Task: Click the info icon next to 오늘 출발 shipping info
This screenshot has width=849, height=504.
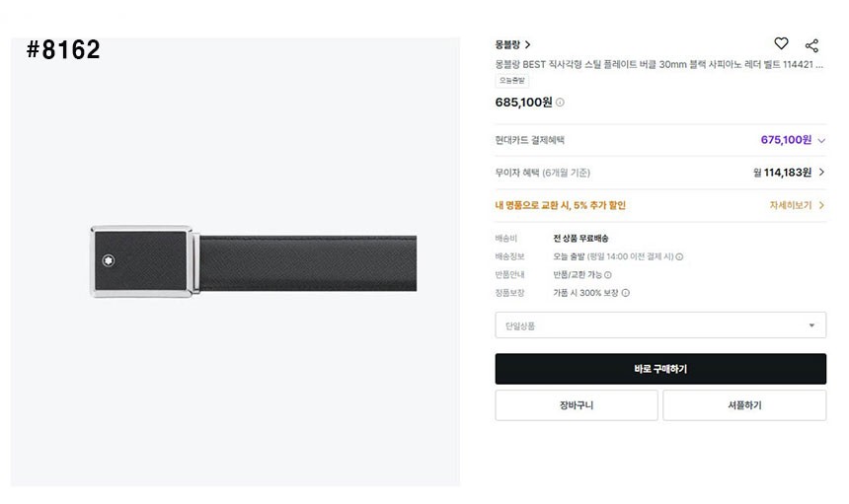Action: 679,256
